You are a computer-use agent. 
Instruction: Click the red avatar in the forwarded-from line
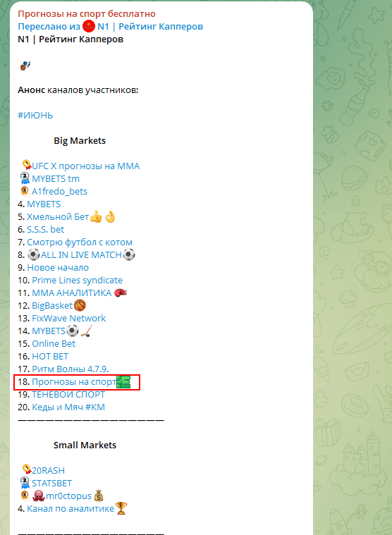[x=89, y=26]
